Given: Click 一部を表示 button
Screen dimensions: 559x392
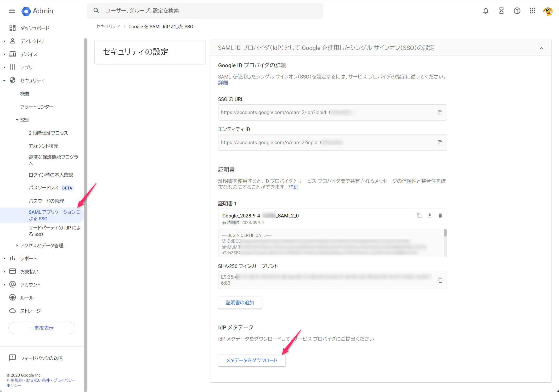Looking at the screenshot, I should [x=42, y=328].
